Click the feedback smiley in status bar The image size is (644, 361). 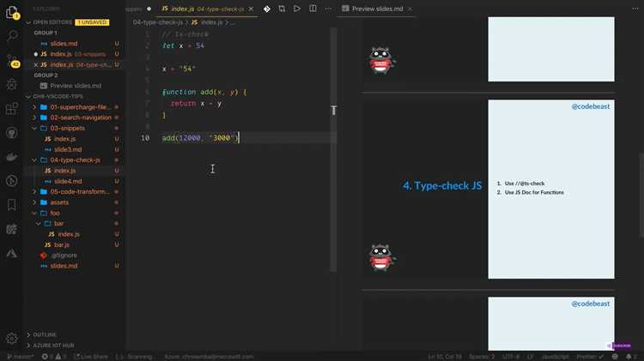(x=615, y=357)
